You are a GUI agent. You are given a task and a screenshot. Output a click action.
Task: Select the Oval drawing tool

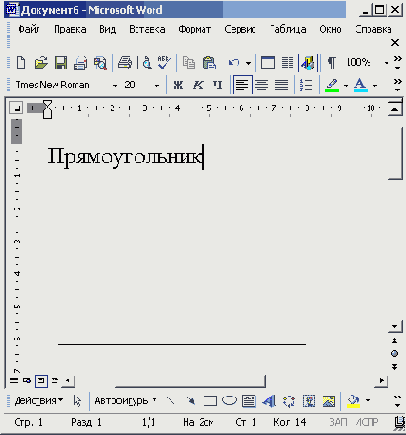click(229, 401)
